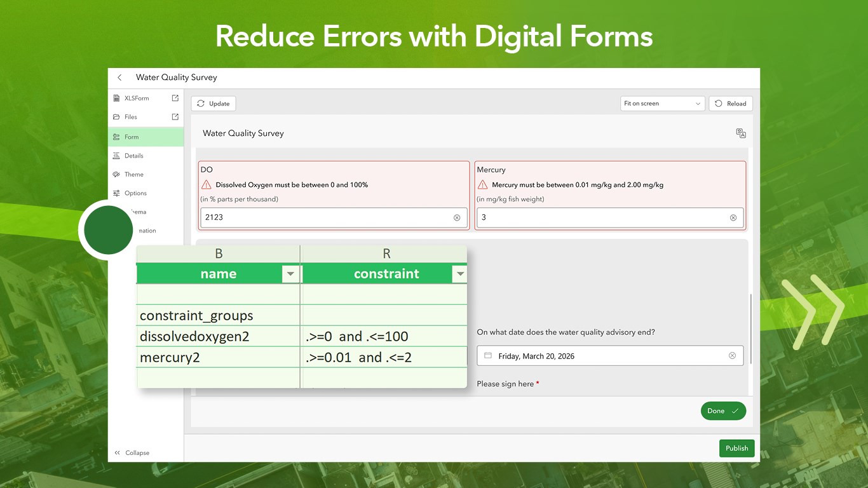868x488 pixels.
Task: Clear the DO field value 2123
Action: tap(457, 217)
